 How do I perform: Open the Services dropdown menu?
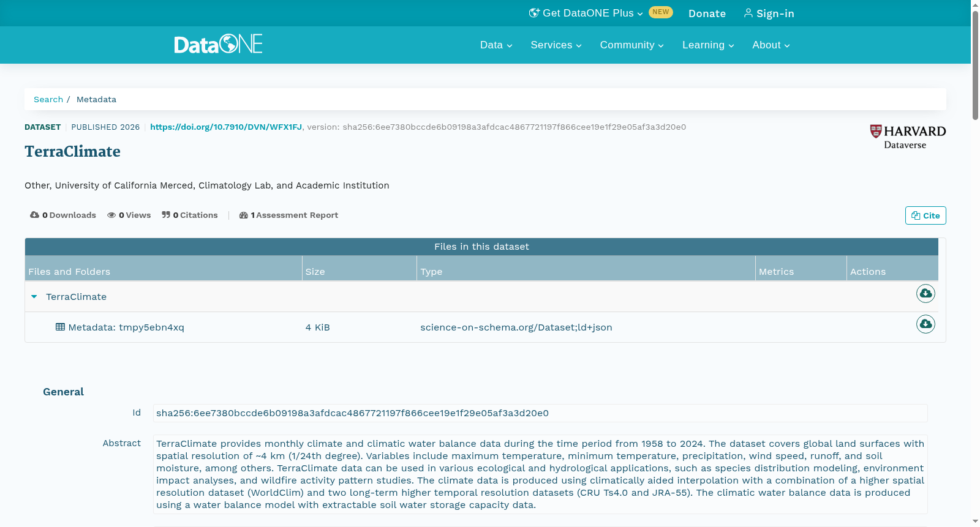click(556, 45)
